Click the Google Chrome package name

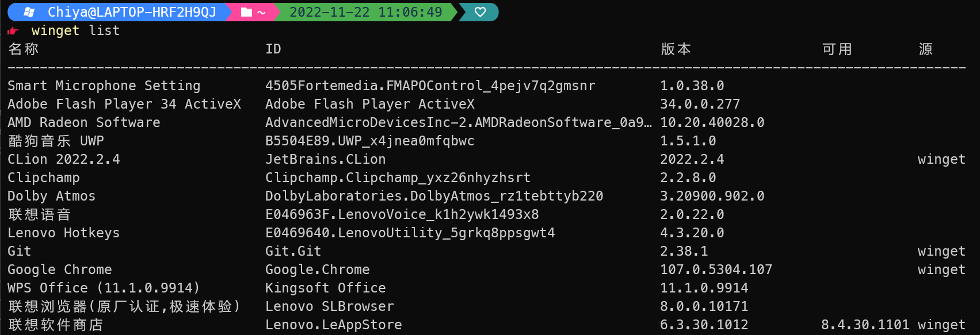pyautogui.click(x=60, y=269)
